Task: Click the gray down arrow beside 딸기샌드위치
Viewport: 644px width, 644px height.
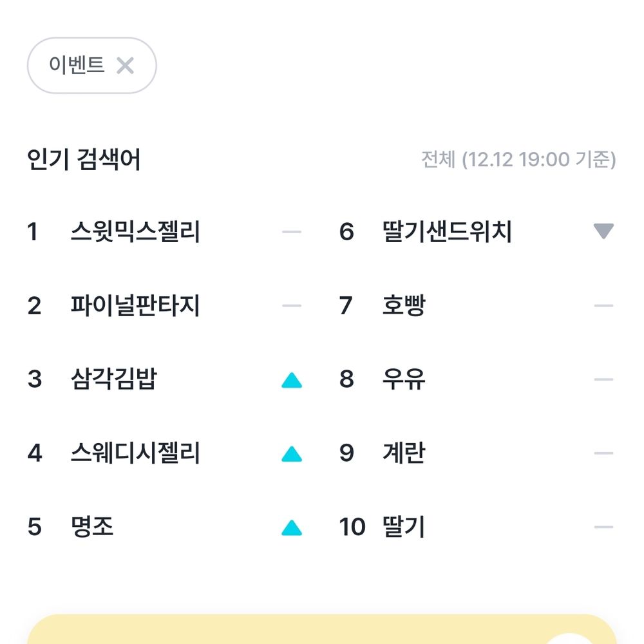Action: [603, 232]
